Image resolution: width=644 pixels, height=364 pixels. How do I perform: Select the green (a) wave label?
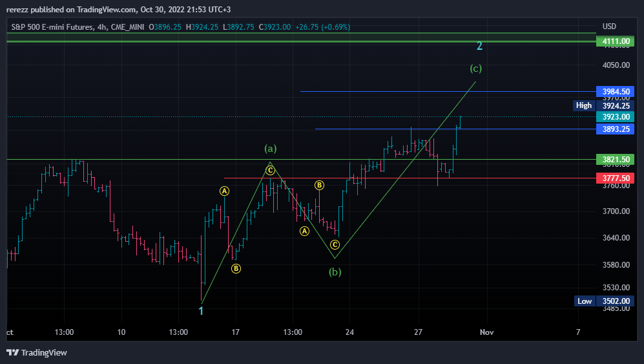pyautogui.click(x=270, y=149)
